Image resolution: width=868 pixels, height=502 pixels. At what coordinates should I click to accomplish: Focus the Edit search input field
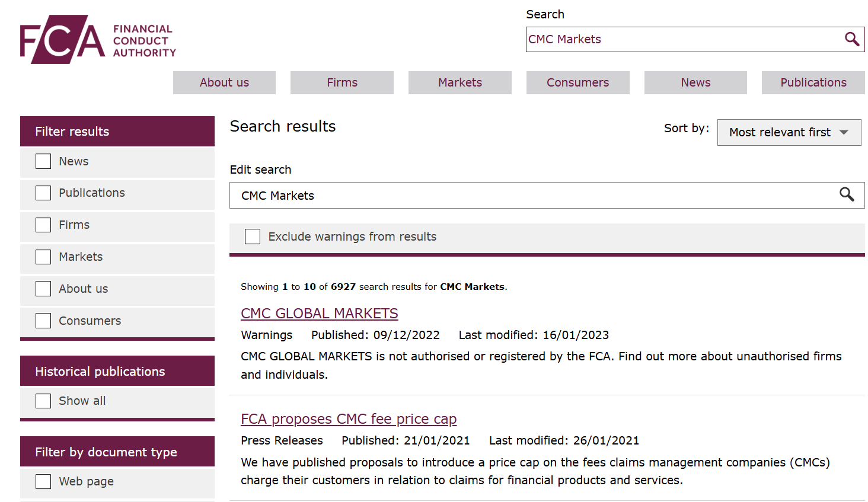tap(534, 196)
